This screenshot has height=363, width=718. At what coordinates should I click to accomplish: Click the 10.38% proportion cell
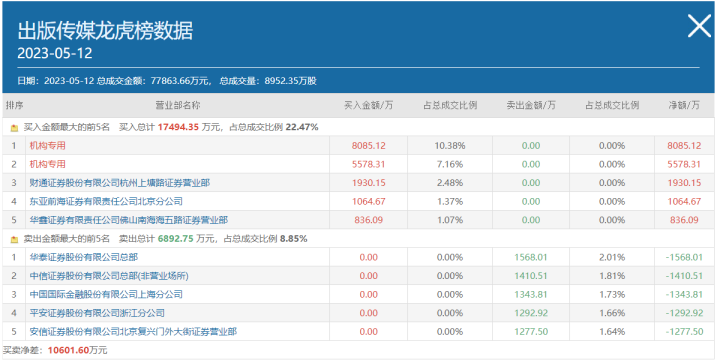pyautogui.click(x=450, y=146)
